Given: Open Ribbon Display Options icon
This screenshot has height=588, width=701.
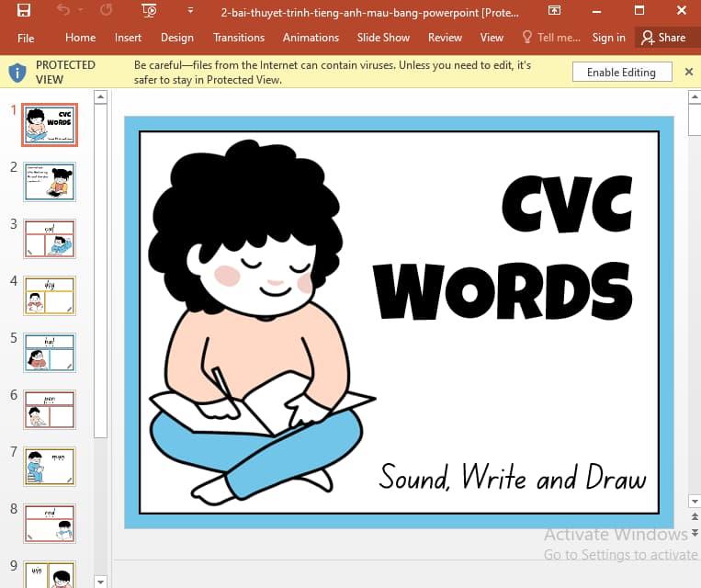Looking at the screenshot, I should coord(554,10).
